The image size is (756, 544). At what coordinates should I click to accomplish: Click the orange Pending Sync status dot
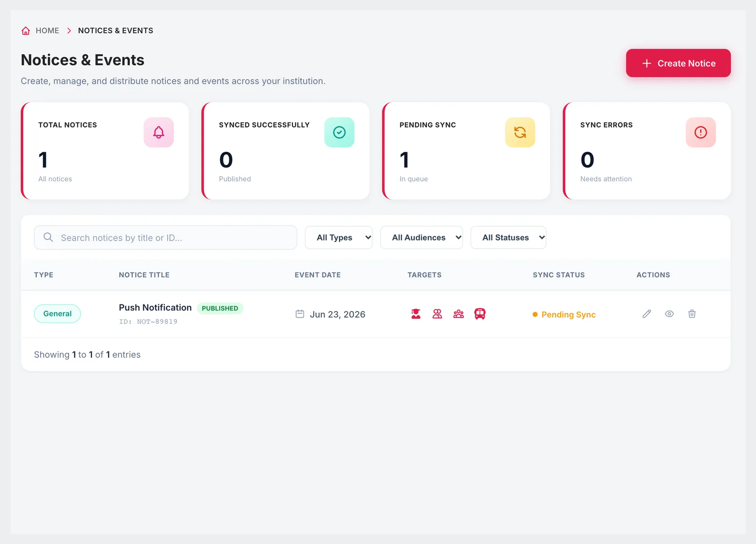point(535,314)
